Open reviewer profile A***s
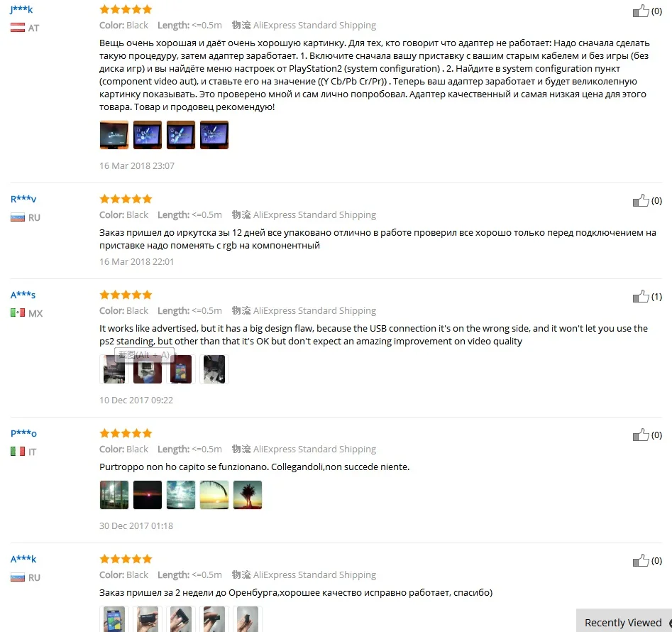The width and height of the screenshot is (672, 632). [x=23, y=295]
